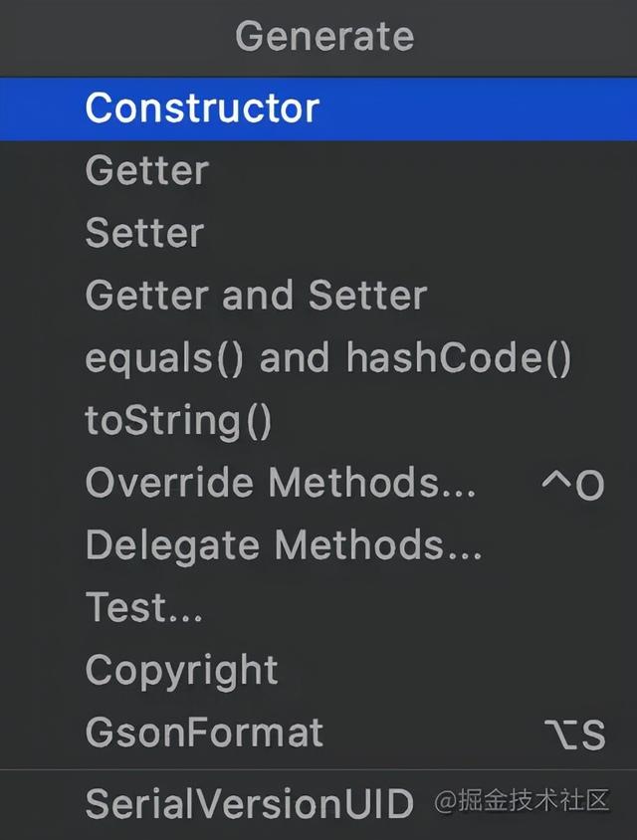Open Delegate Methods... dialog
637x840 pixels.
tap(284, 545)
